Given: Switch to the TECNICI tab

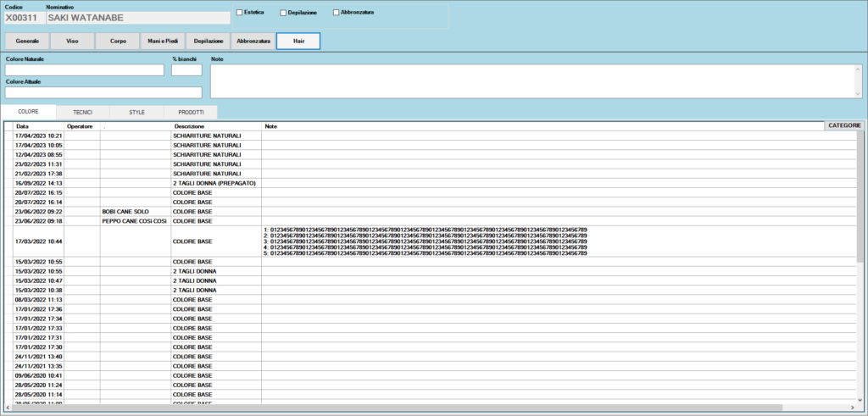Looking at the screenshot, I should click(x=83, y=112).
